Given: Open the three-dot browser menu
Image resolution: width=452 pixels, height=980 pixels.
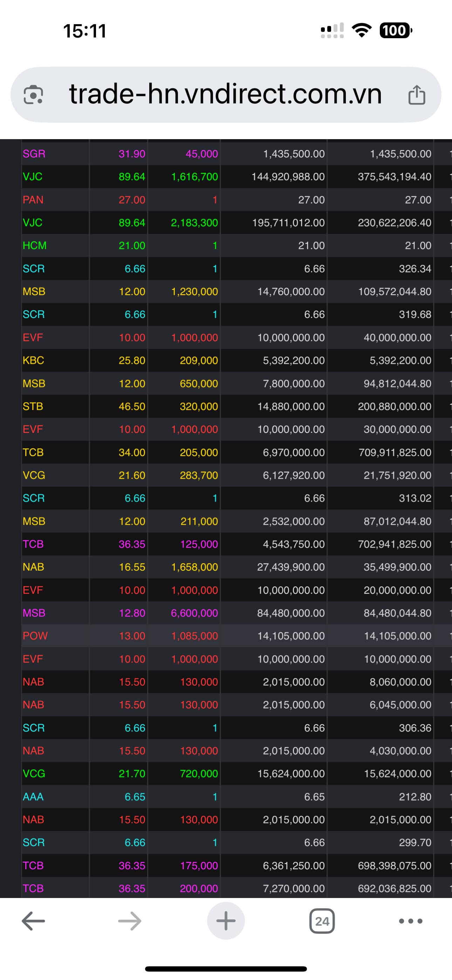Looking at the screenshot, I should (411, 921).
